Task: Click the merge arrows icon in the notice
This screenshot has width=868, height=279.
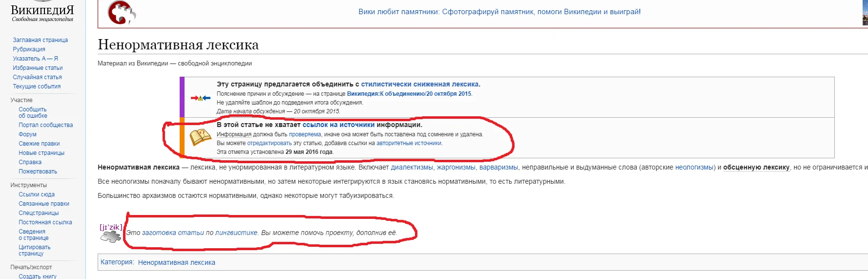Action: click(x=200, y=98)
